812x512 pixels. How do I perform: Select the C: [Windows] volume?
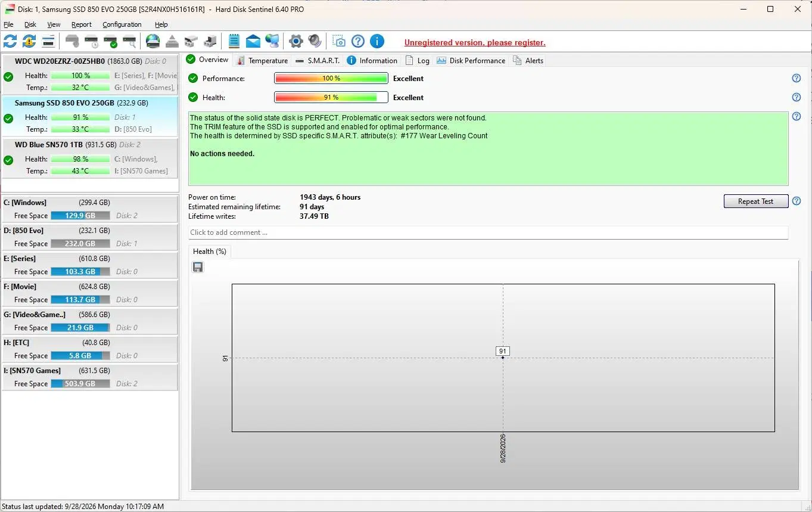click(x=90, y=209)
